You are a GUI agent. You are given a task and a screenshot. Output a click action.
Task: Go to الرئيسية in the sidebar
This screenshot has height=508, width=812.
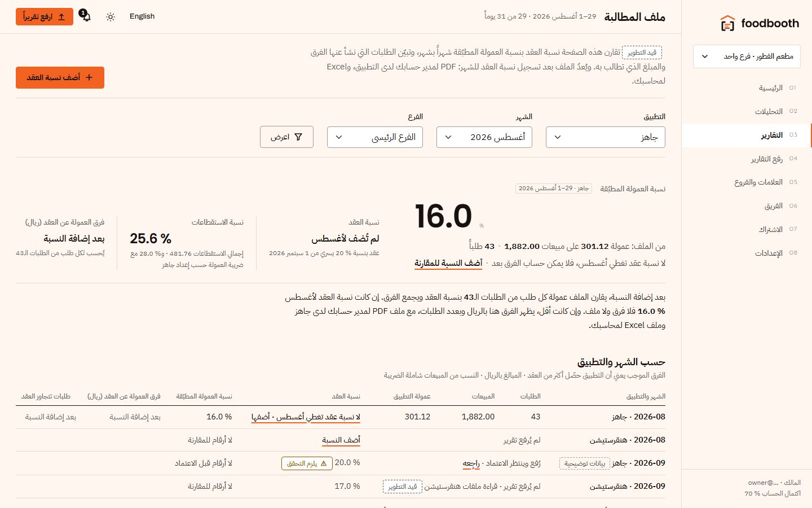point(747,88)
